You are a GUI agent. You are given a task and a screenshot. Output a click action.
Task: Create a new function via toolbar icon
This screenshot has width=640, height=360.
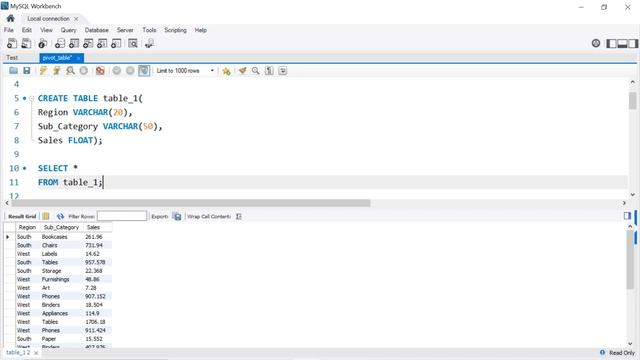pyautogui.click(x=116, y=43)
